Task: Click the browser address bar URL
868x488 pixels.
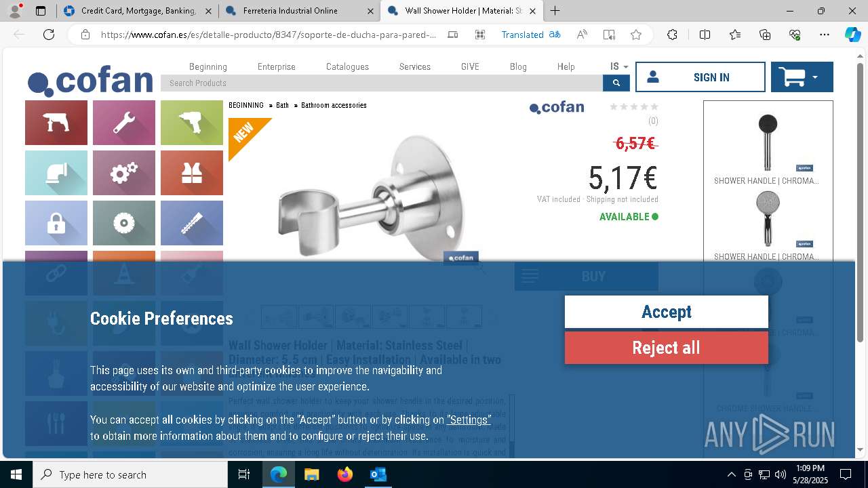Action: (x=269, y=35)
